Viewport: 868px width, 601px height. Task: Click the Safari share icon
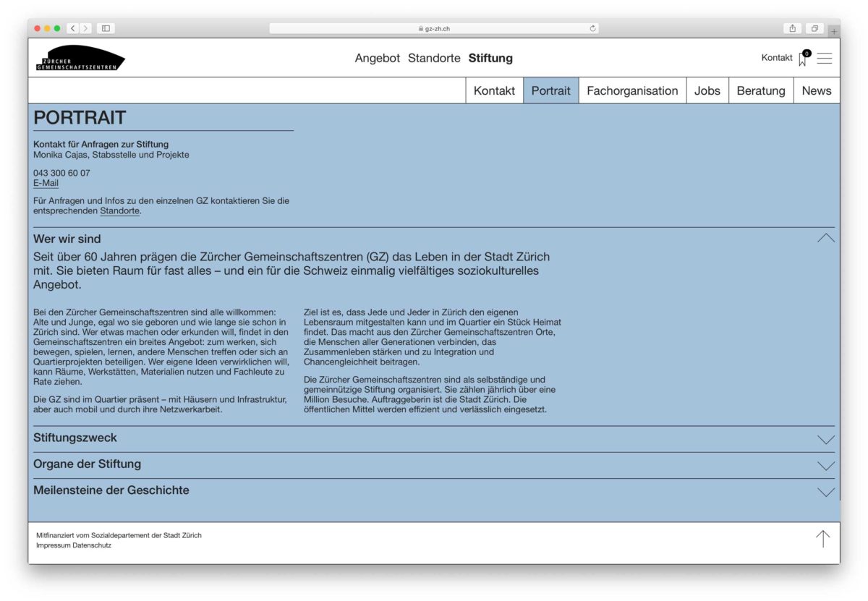(793, 28)
